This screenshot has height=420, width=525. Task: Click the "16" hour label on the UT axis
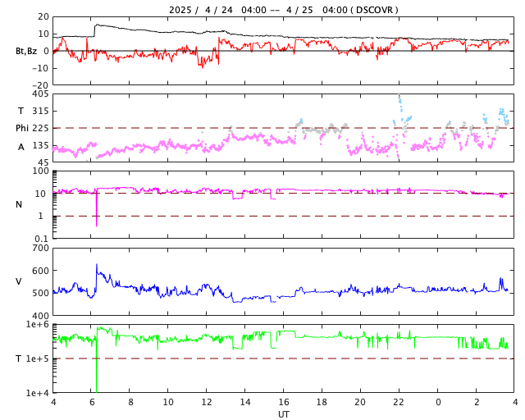pyautogui.click(x=284, y=402)
